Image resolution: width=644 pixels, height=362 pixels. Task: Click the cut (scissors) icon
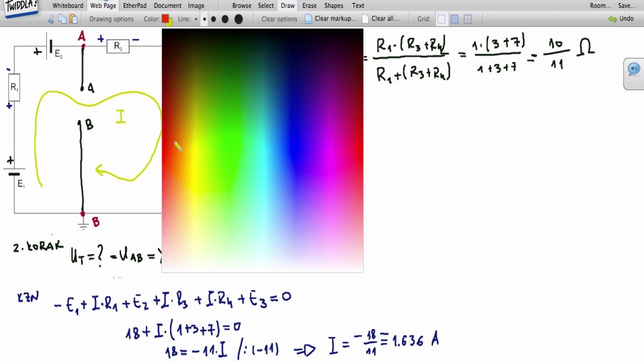[51, 19]
